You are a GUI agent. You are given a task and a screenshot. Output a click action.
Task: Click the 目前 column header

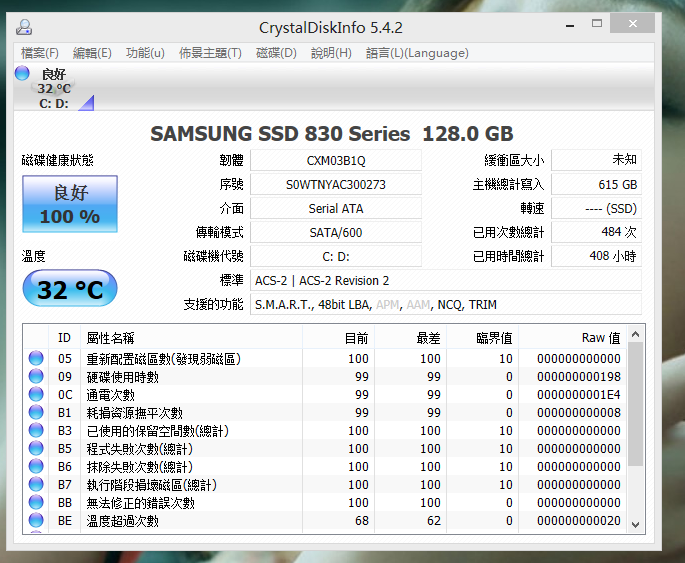tap(338, 337)
